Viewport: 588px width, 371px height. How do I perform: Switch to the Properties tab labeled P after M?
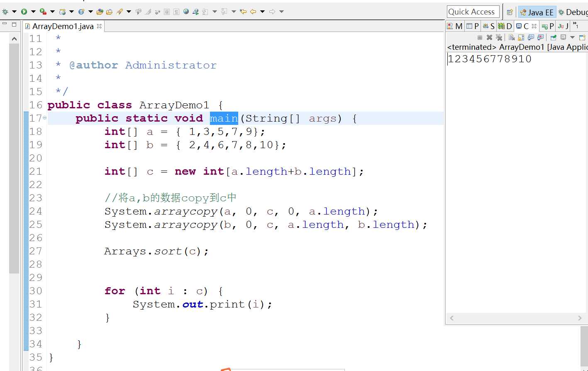click(x=472, y=26)
